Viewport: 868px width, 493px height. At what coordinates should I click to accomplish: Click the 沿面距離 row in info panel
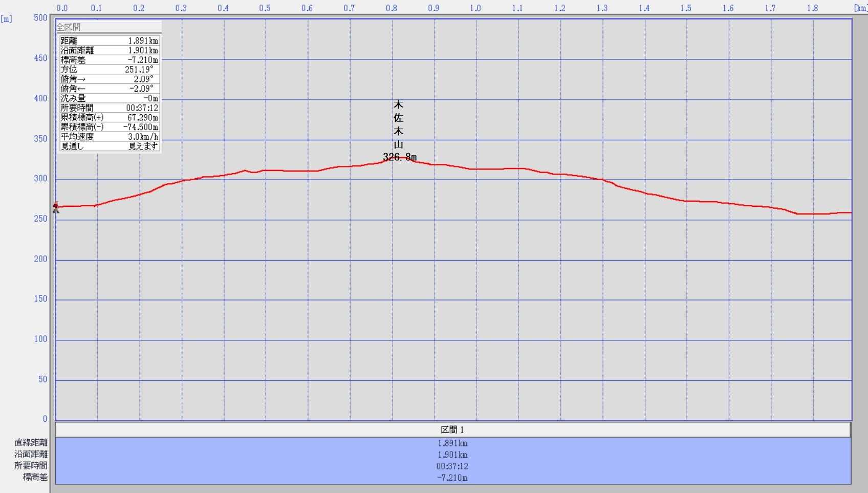pyautogui.click(x=109, y=50)
